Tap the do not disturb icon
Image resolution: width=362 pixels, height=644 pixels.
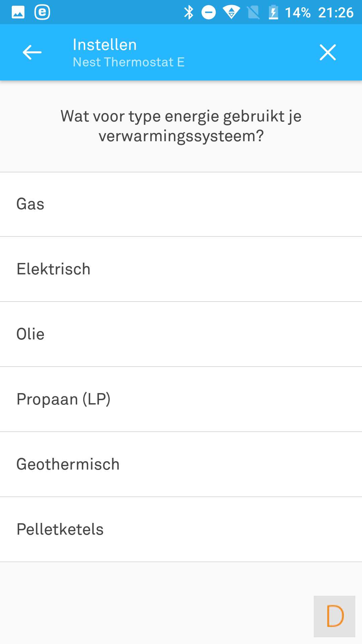pyautogui.click(x=208, y=12)
